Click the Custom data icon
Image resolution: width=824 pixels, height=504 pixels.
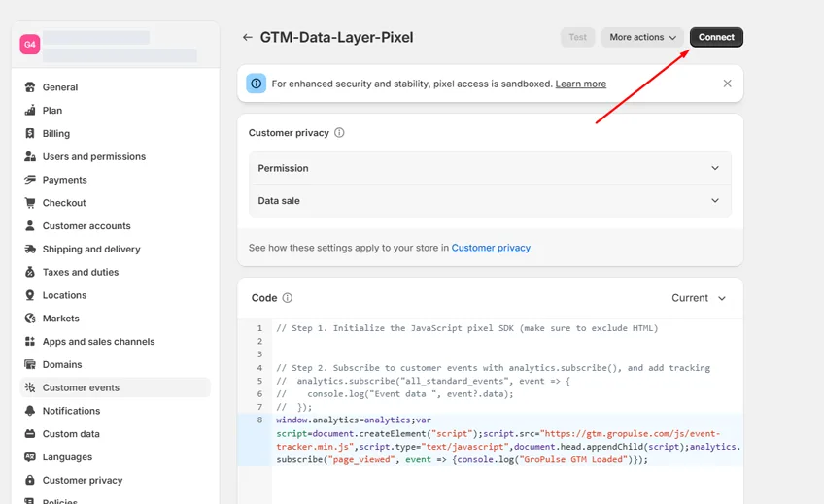coord(30,434)
